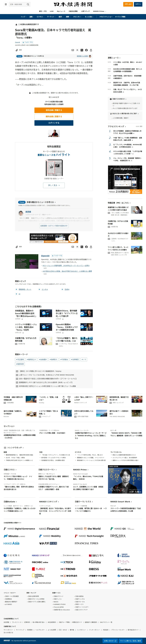Share to note icon under the headline
The image size is (146, 644).
coord(77,50)
